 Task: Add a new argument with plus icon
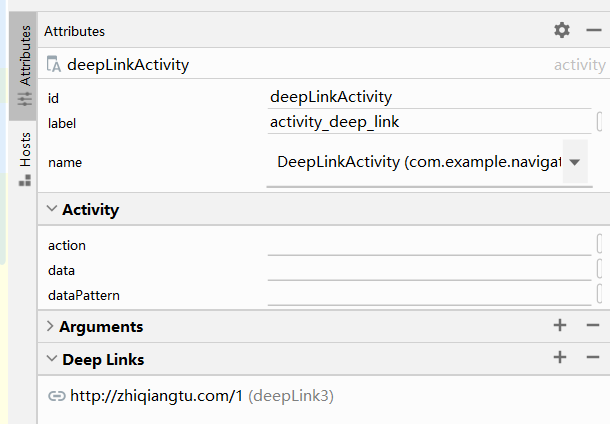(560, 326)
